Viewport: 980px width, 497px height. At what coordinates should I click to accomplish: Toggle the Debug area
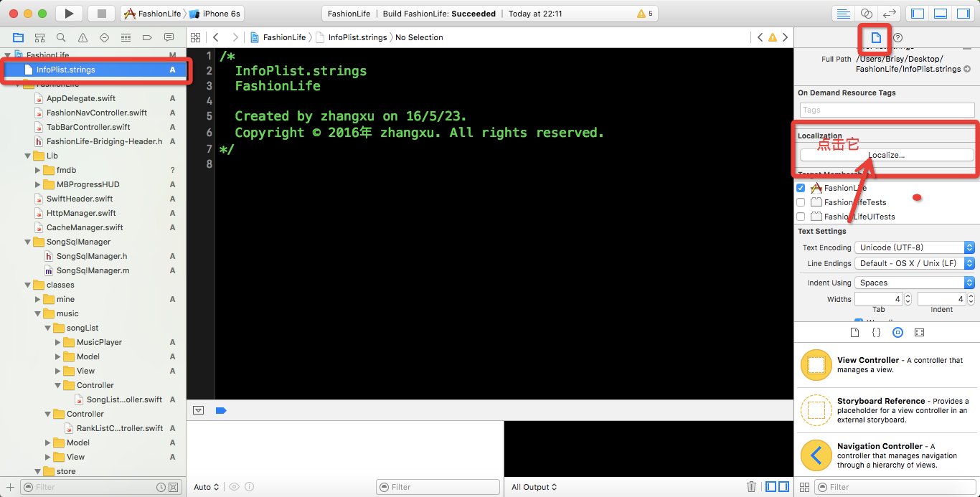941,14
